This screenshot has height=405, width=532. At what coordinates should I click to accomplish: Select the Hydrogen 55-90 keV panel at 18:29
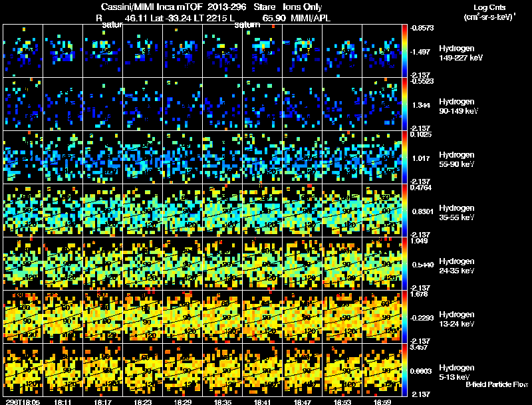[x=182, y=158]
